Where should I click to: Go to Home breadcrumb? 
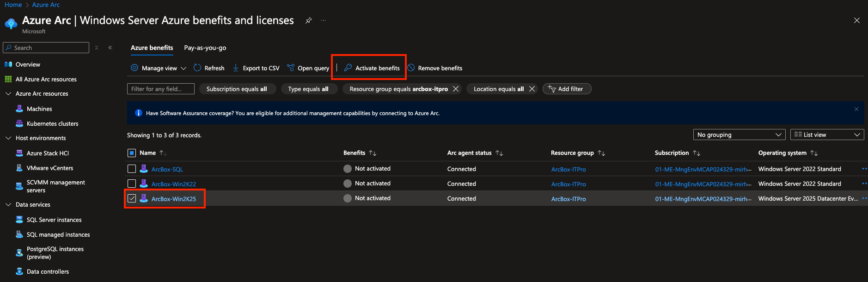coord(13,5)
